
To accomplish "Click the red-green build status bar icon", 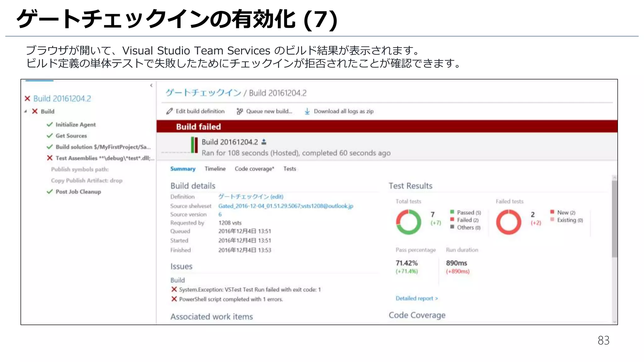I will (194, 145).
